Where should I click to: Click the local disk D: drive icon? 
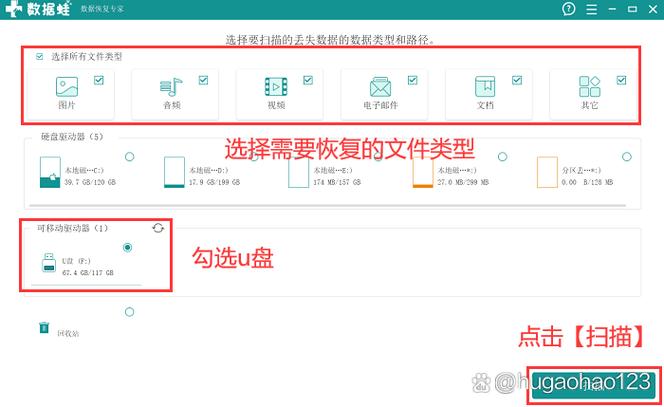[174, 172]
